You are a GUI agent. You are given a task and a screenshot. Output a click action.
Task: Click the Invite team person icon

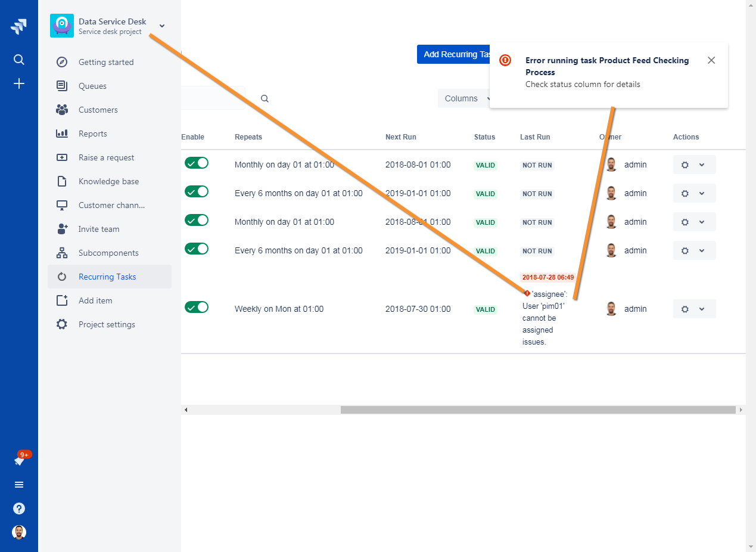coord(62,229)
